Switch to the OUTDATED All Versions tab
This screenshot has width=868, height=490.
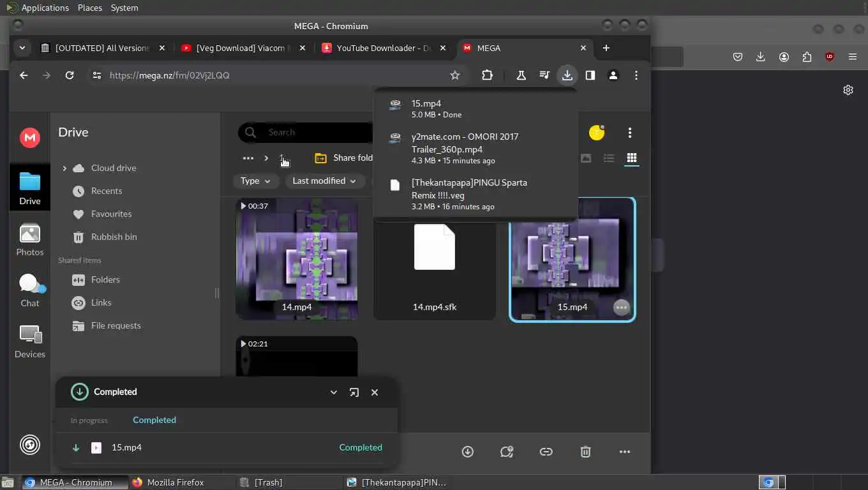pyautogui.click(x=102, y=48)
